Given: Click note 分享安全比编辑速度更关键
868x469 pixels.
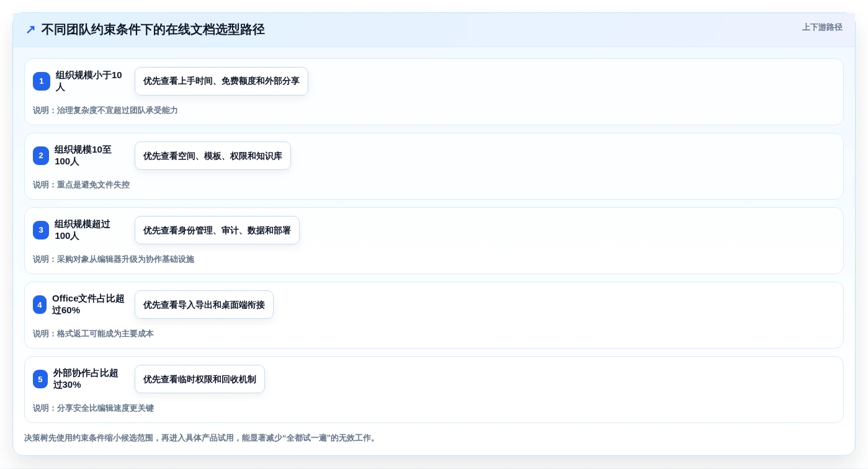Looking at the screenshot, I should pos(93,408).
